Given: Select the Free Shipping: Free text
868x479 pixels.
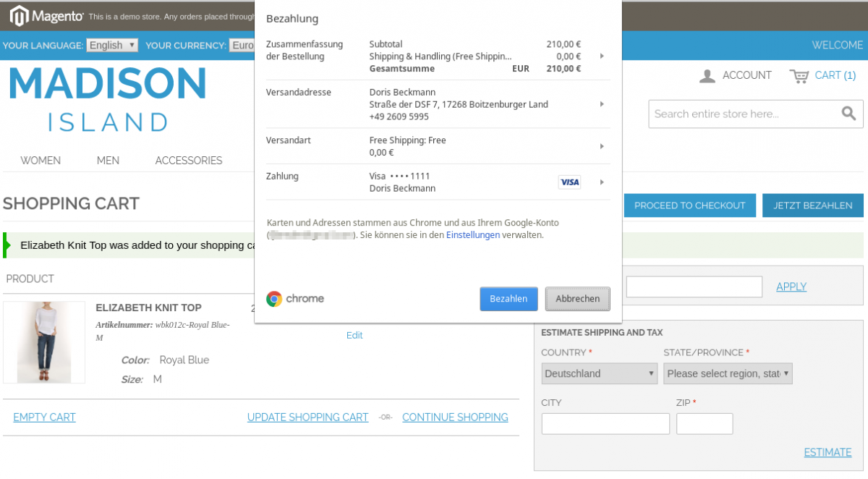Looking at the screenshot, I should (408, 140).
